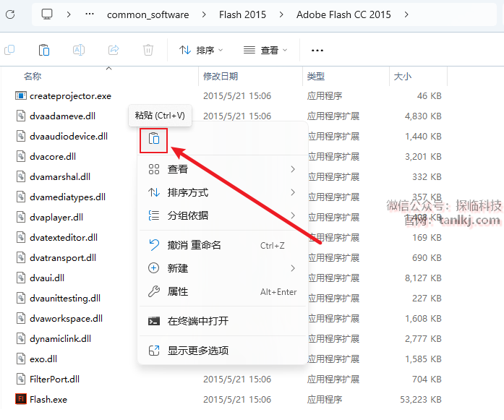Select file dvaworkspace.dll
The image size is (504, 420).
[x=66, y=319]
